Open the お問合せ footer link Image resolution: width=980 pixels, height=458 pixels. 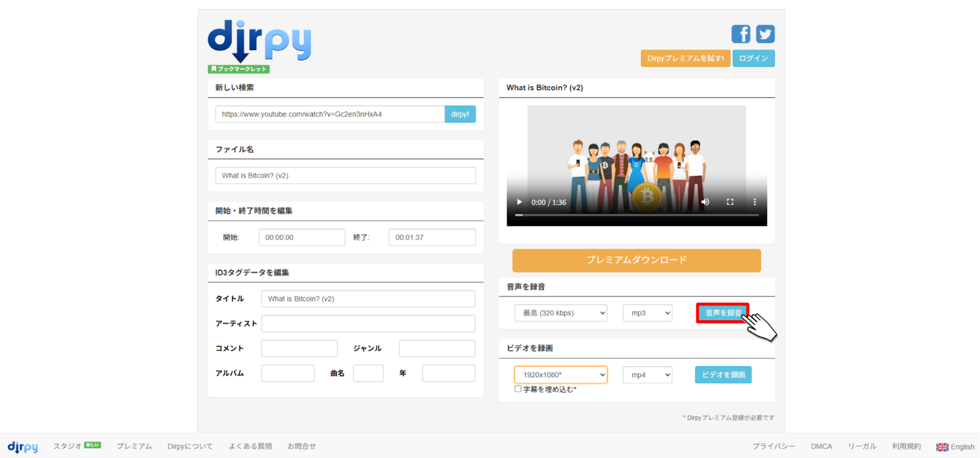click(301, 446)
